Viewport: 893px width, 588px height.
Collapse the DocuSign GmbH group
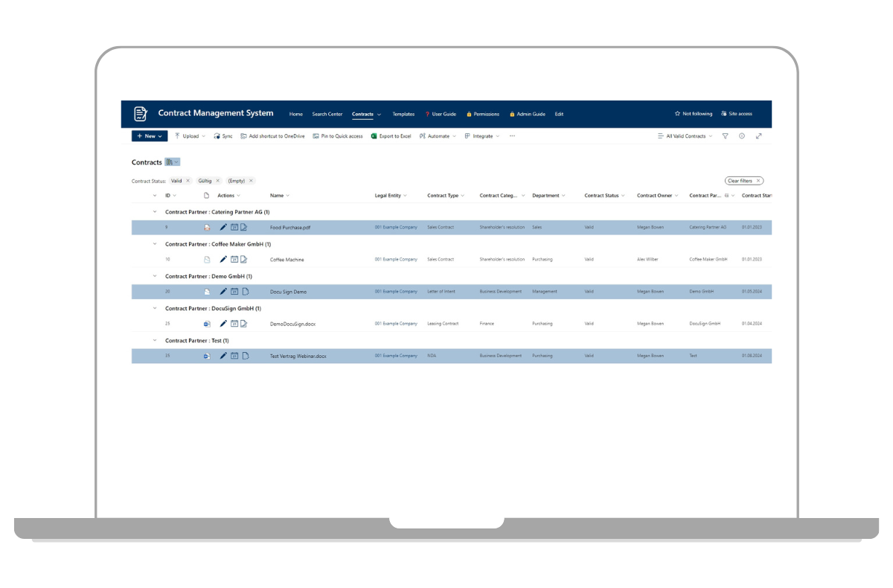pyautogui.click(x=155, y=308)
